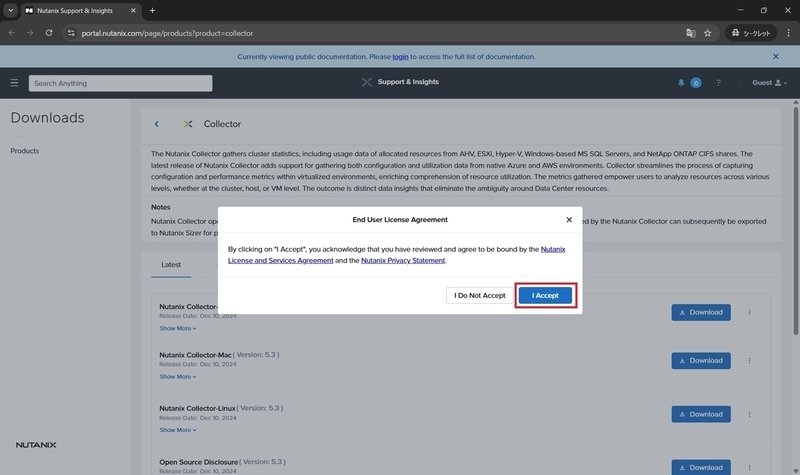Open Nutanix License and Services Agreement link

pyautogui.click(x=396, y=255)
